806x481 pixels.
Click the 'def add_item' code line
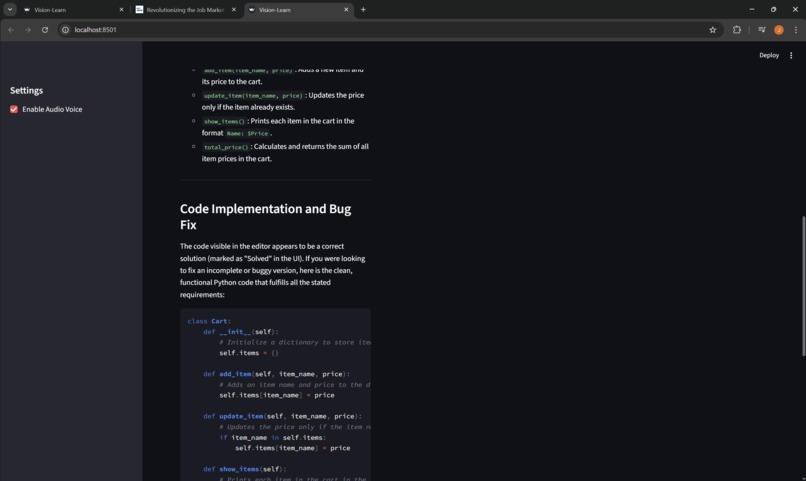point(276,374)
